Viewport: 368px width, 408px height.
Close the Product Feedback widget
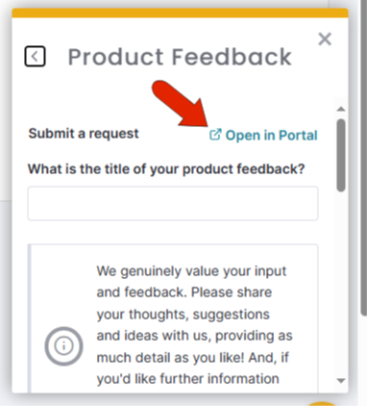point(325,39)
